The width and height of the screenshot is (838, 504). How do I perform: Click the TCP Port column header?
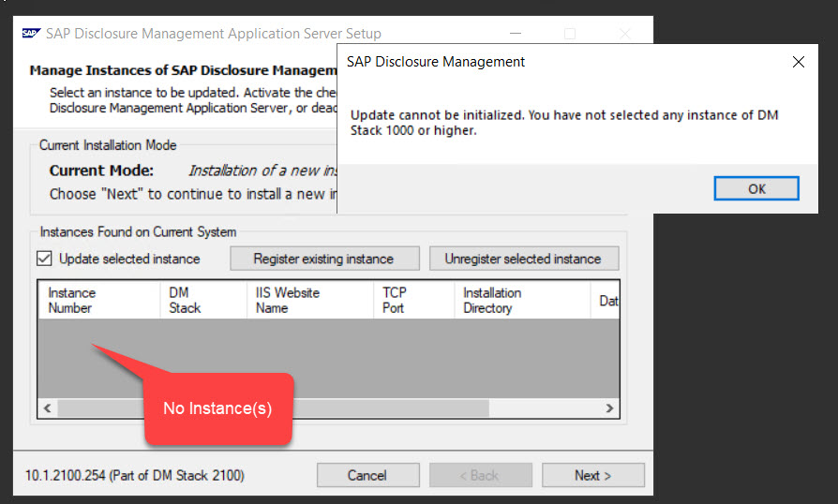tap(413, 300)
